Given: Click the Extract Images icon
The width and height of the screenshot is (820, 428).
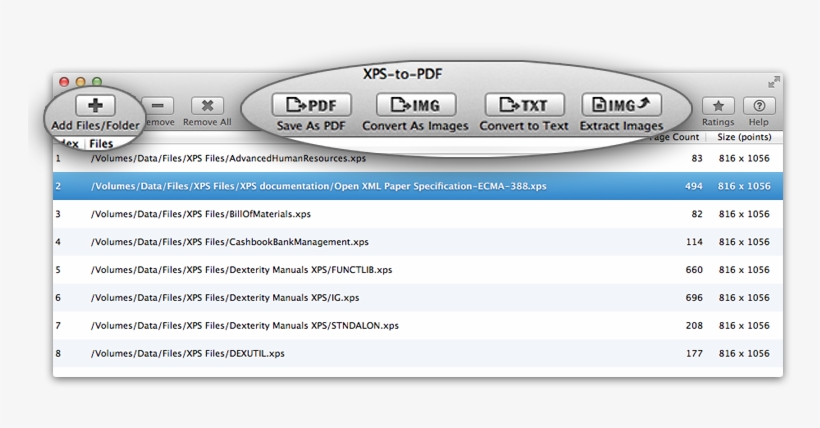Looking at the screenshot, I should (x=621, y=105).
